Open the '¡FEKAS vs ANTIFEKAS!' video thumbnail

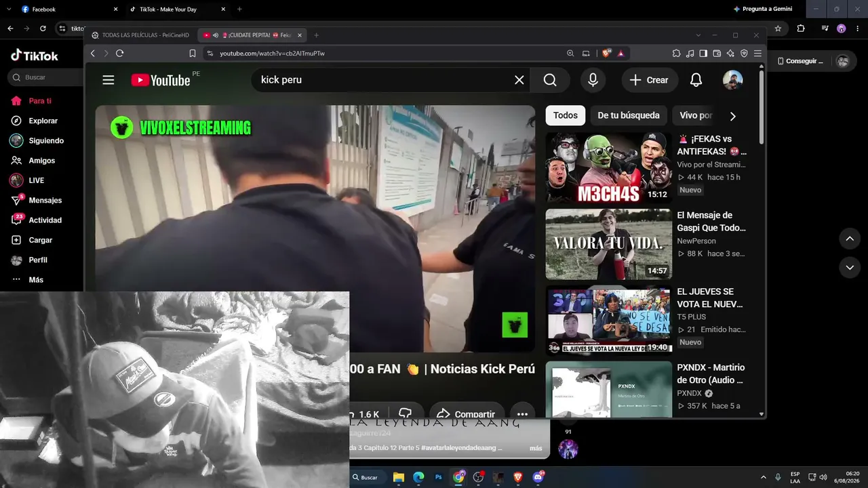pos(609,168)
